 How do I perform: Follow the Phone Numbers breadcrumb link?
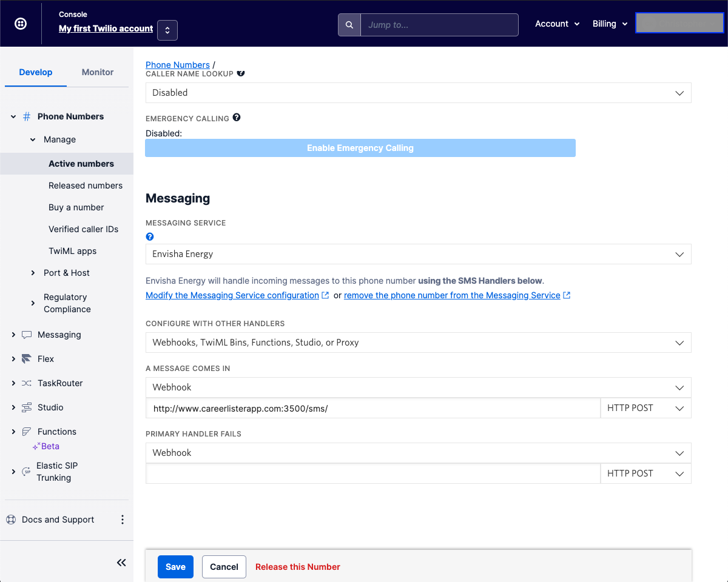(178, 65)
